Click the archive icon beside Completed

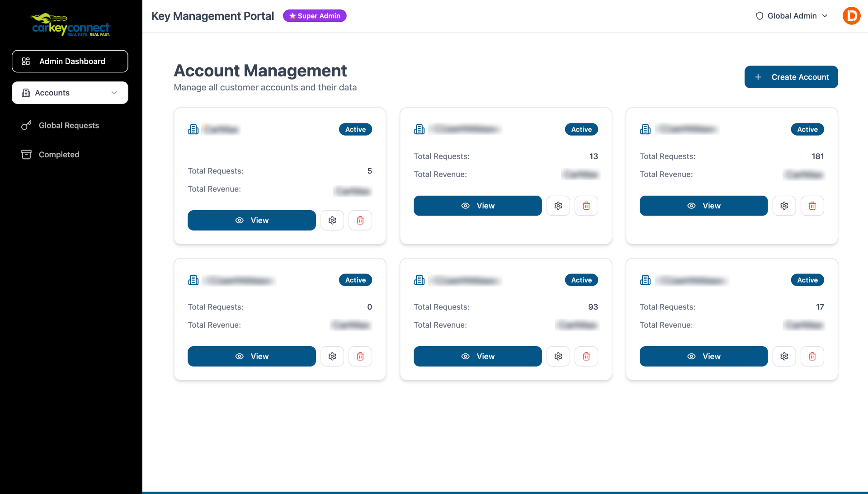point(26,155)
